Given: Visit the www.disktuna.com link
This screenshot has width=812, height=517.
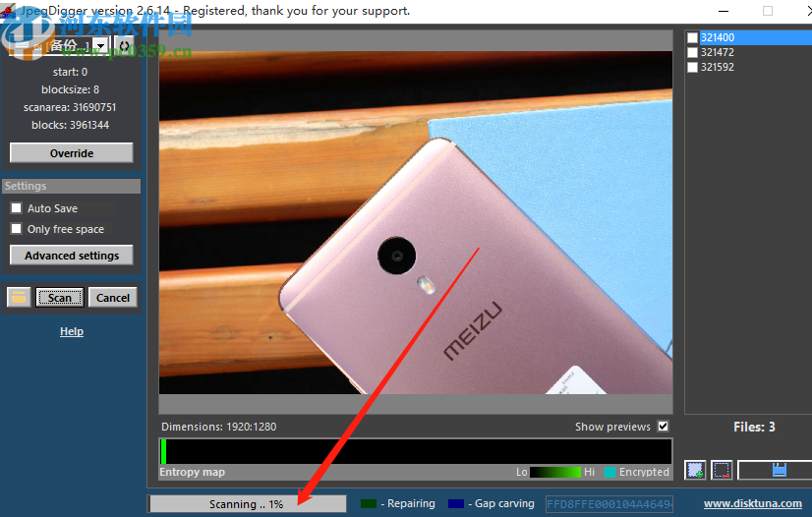Looking at the screenshot, I should [x=752, y=503].
